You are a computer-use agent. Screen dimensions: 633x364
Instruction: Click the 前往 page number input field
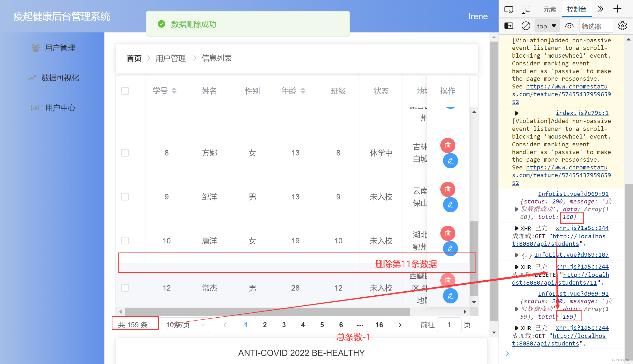449,325
